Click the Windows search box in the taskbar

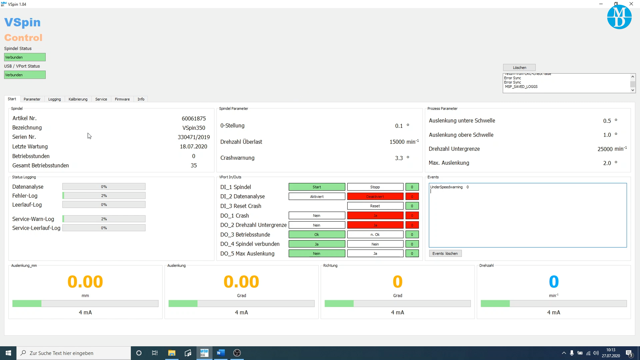74,353
